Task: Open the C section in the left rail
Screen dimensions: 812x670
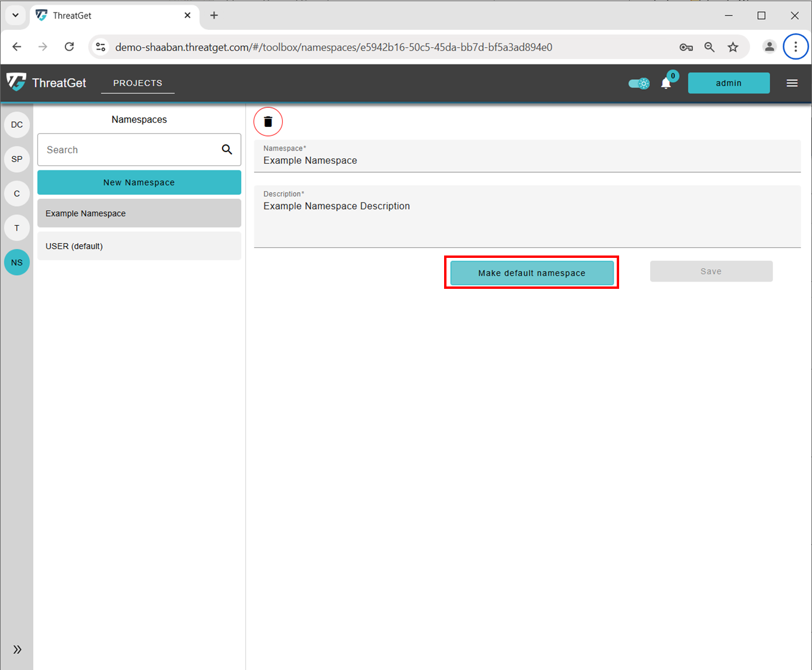Action: (17, 193)
